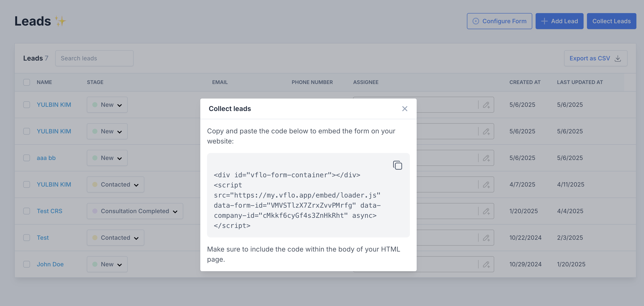
Task: Check the box for the aaa bb lead
Action: [26, 158]
